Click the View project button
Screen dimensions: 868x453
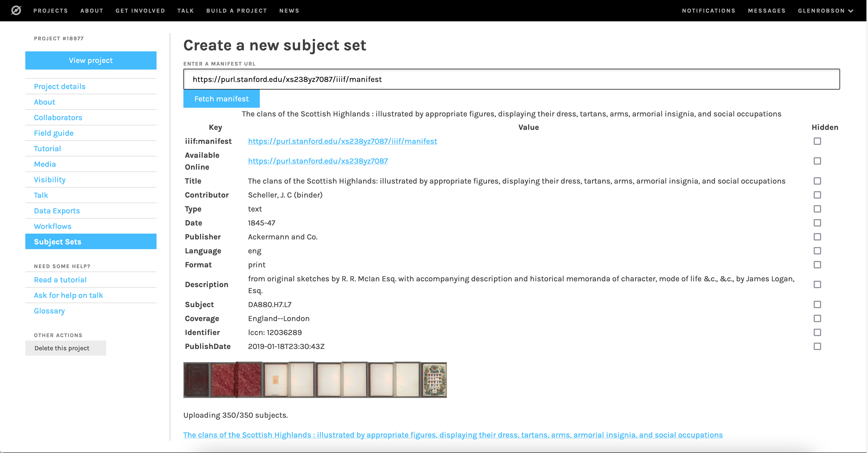tap(91, 60)
